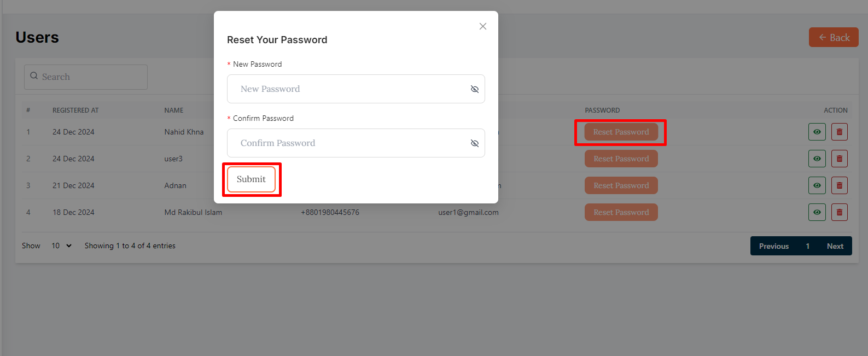The height and width of the screenshot is (356, 868).
Task: Close the Reset Your Password dialog
Action: (x=482, y=26)
